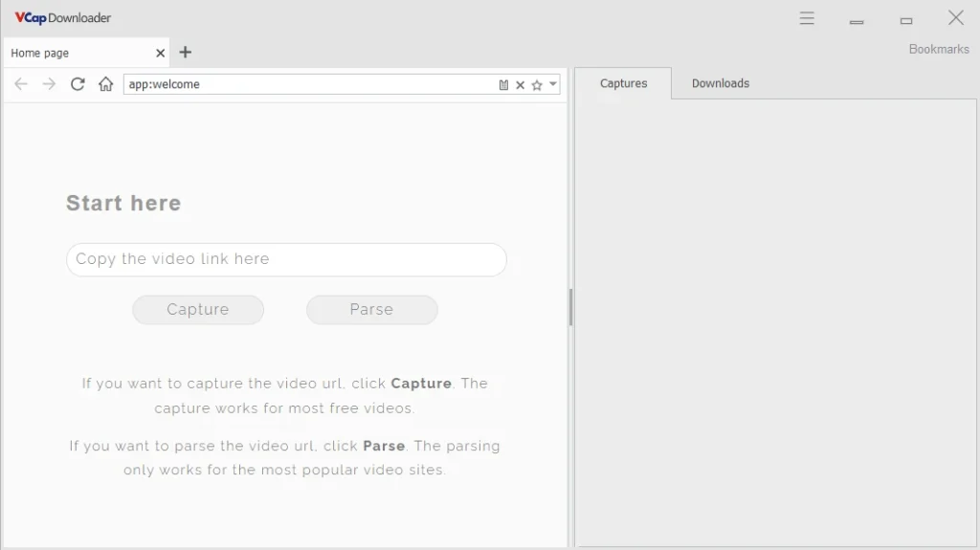
Task: Switch to the Downloads tab
Action: (x=720, y=83)
